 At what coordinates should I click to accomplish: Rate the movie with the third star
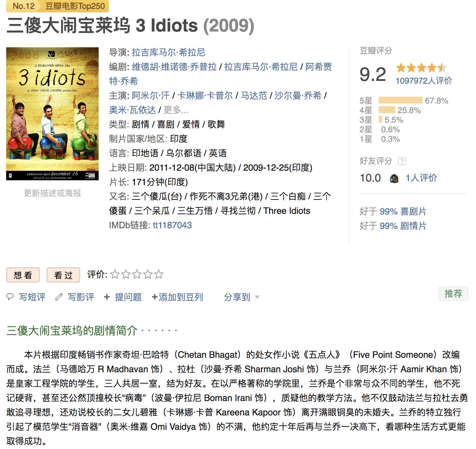coord(137,274)
